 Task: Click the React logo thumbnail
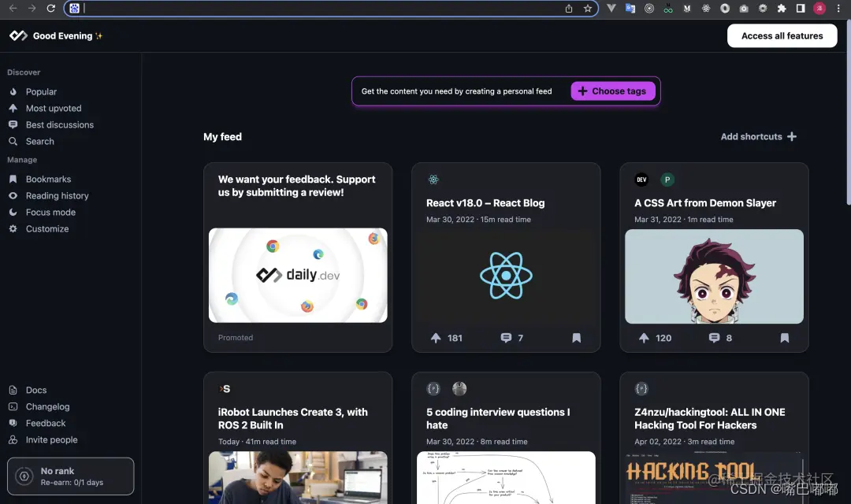point(506,276)
